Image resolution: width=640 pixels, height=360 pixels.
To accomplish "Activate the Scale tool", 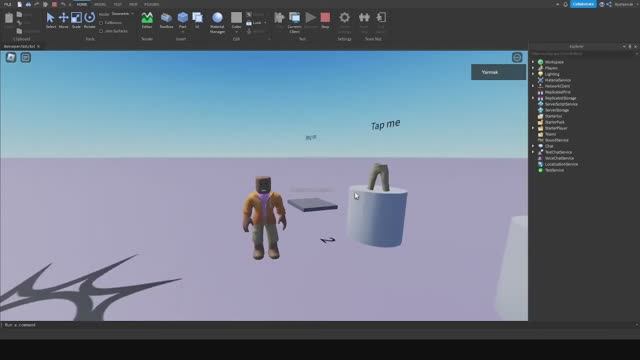I will click(x=76, y=20).
